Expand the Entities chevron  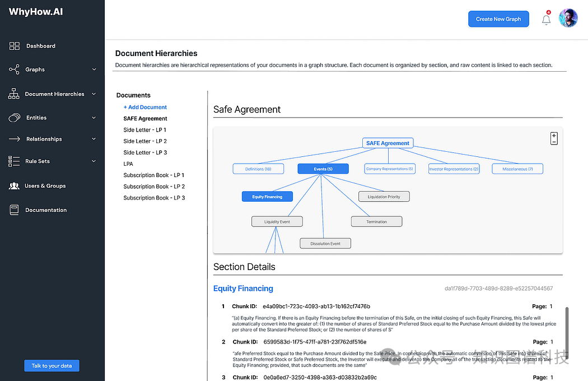tap(94, 118)
